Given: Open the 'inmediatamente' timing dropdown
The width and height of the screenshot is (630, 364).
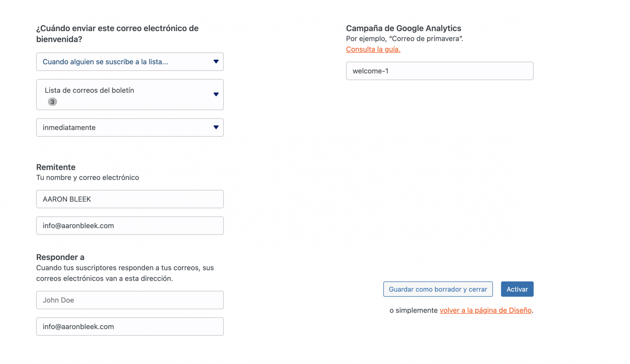Looking at the screenshot, I should (130, 127).
